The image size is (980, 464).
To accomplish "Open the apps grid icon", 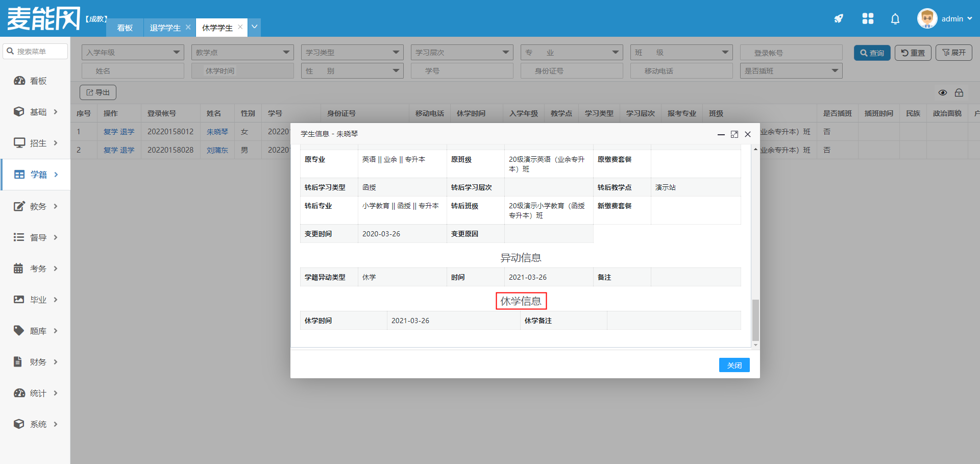I will click(868, 19).
